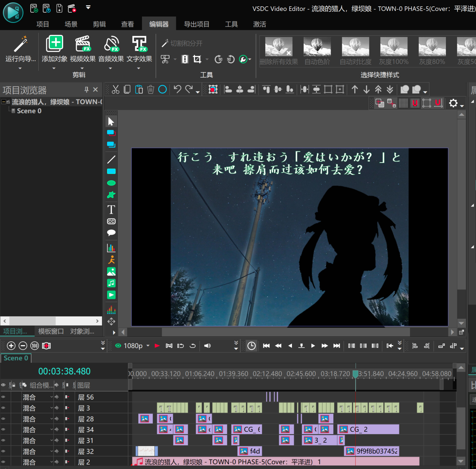
Task: Click the copy icon in editor toolbar
Action: (x=127, y=89)
